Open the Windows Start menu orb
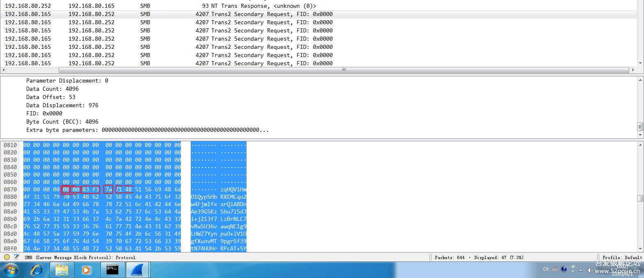 (11, 270)
